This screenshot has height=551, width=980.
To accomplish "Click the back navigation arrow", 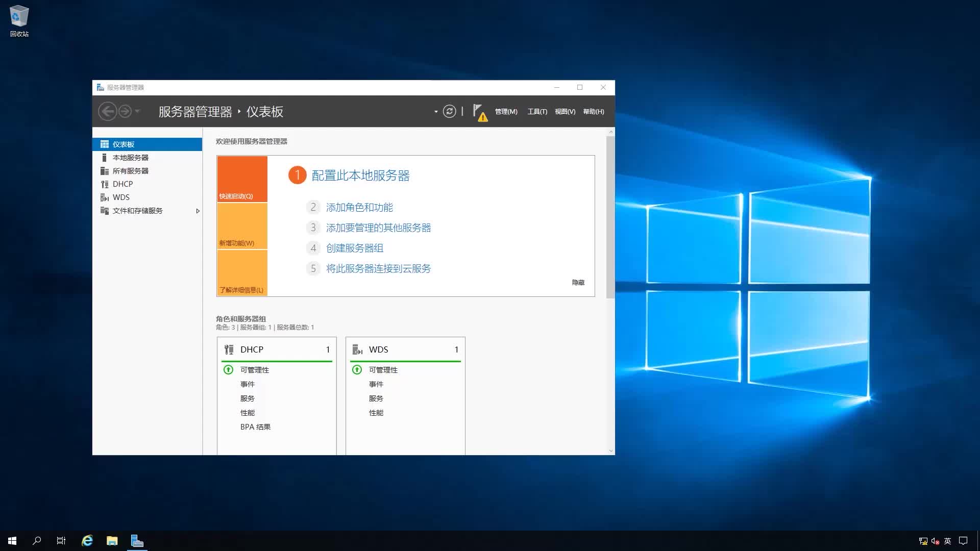I will point(108,111).
